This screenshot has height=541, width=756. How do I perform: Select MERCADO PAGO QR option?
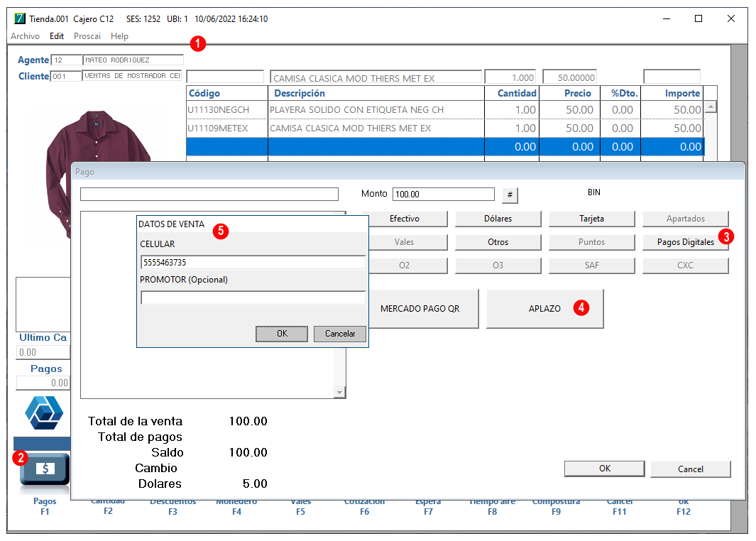[x=420, y=309]
